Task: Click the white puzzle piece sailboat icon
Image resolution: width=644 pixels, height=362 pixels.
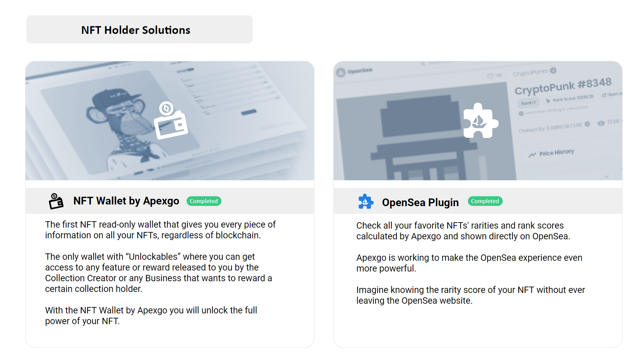Action: [x=481, y=121]
